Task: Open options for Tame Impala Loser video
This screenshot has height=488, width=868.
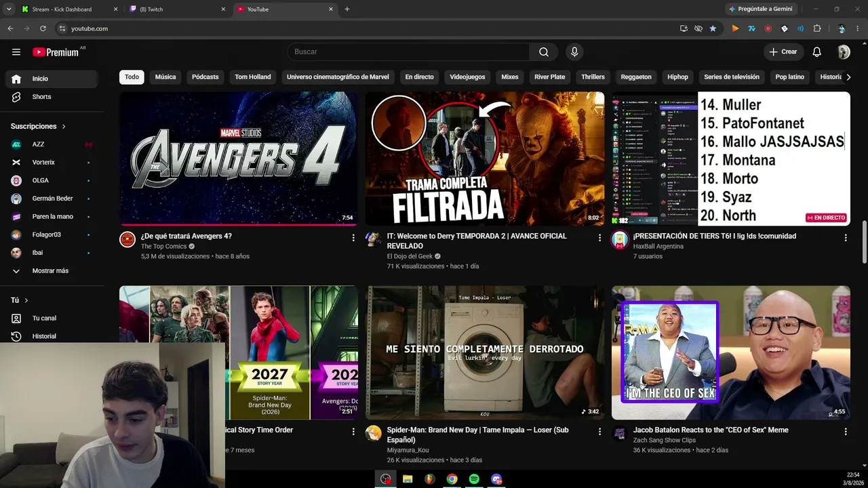Action: point(599,432)
